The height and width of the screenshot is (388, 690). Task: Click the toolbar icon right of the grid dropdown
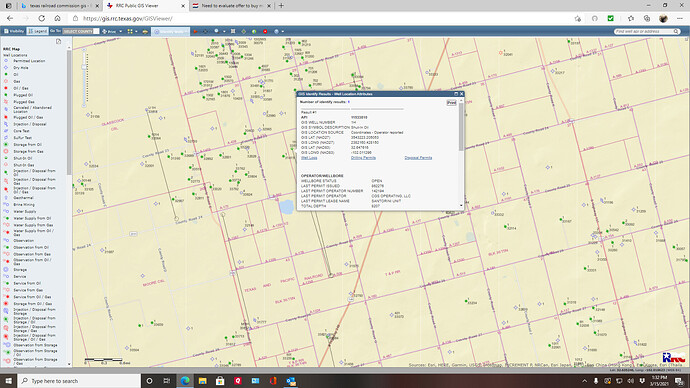coord(145,31)
